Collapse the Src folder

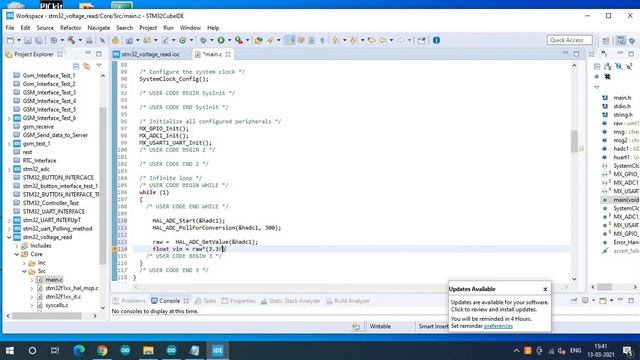tap(24, 271)
